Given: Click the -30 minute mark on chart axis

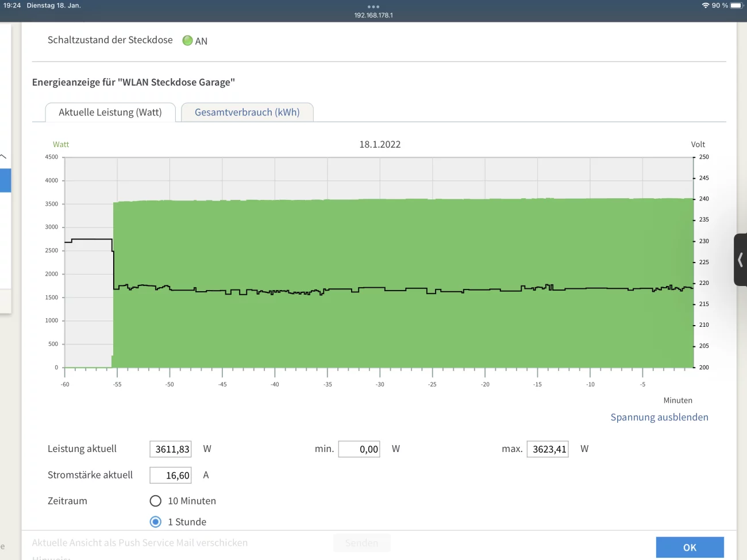Looking at the screenshot, I should pyautogui.click(x=380, y=384).
